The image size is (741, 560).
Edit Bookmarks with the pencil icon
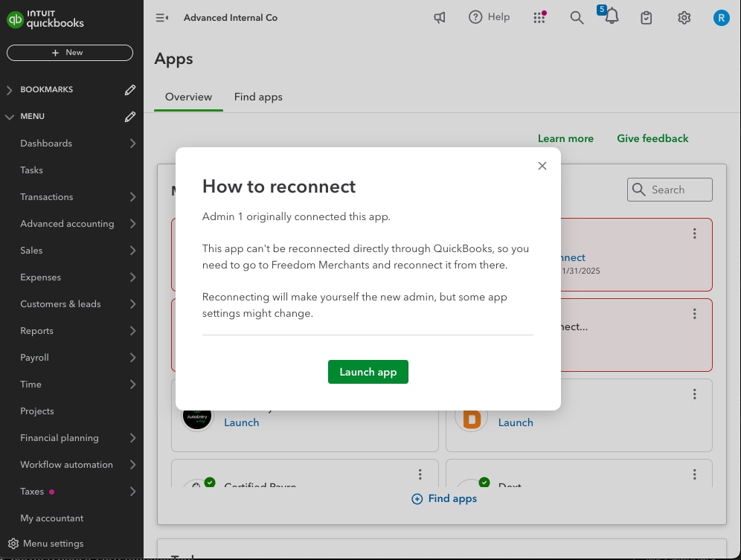pyautogui.click(x=130, y=90)
